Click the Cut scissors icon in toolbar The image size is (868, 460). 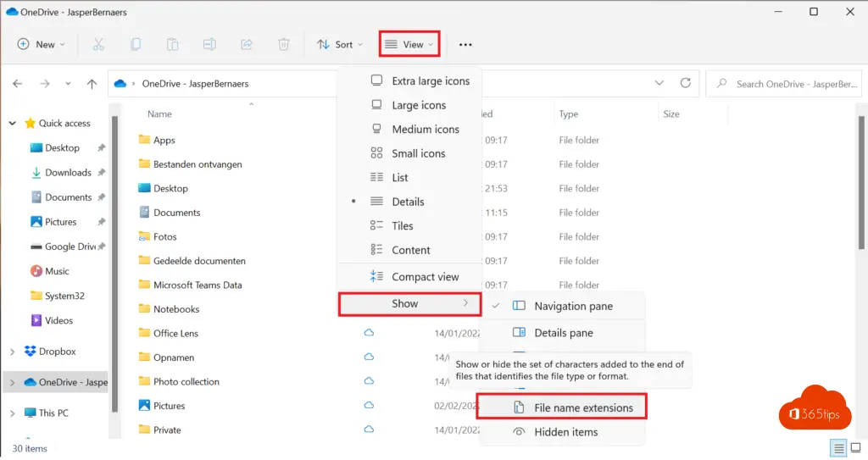(x=98, y=44)
